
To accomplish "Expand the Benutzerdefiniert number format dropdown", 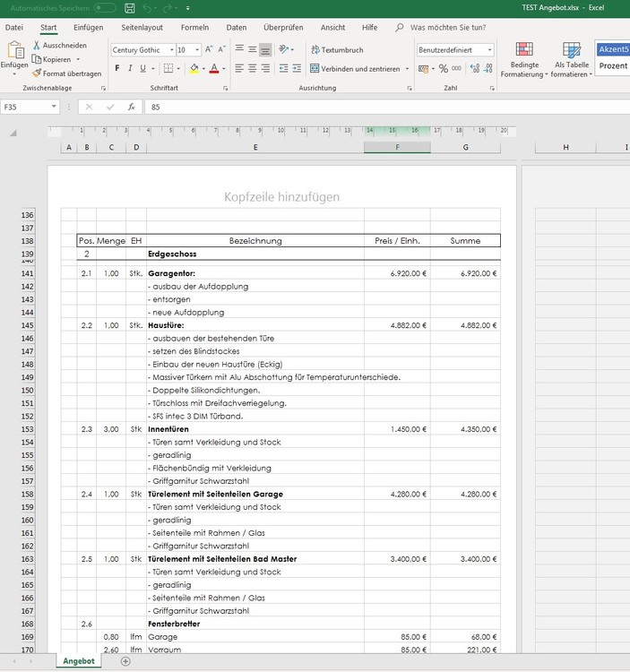I will 490,50.
